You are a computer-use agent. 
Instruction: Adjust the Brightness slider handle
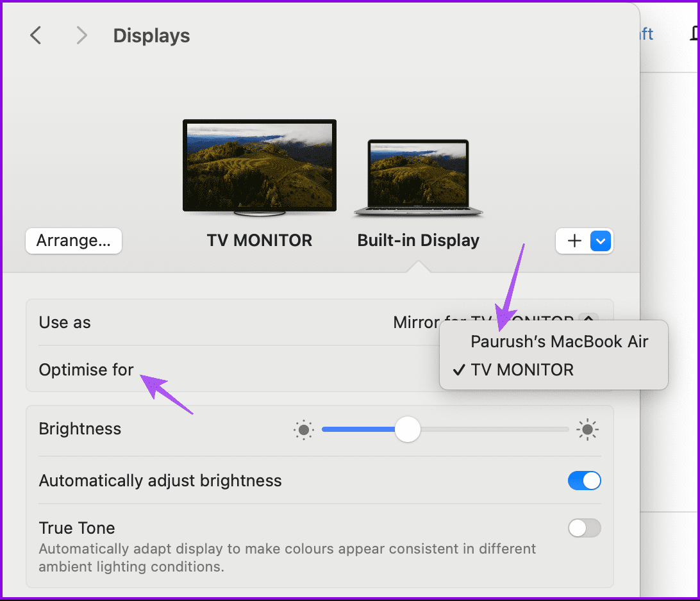[x=407, y=430]
